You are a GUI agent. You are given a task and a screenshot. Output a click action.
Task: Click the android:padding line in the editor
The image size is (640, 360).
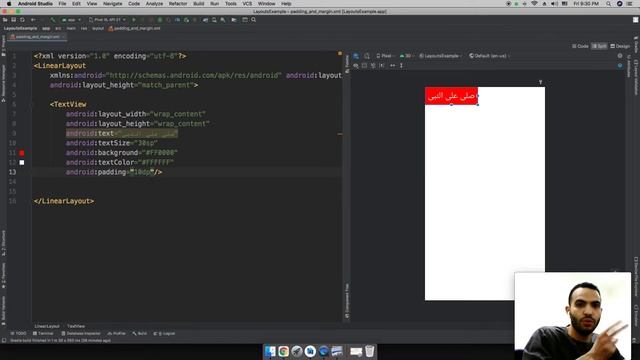114,172
